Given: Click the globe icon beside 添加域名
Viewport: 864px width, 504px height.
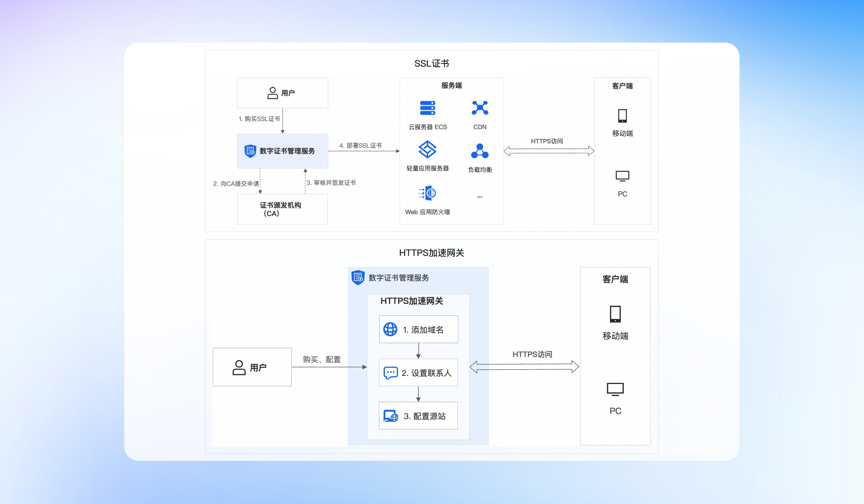Looking at the screenshot, I should click(x=390, y=329).
